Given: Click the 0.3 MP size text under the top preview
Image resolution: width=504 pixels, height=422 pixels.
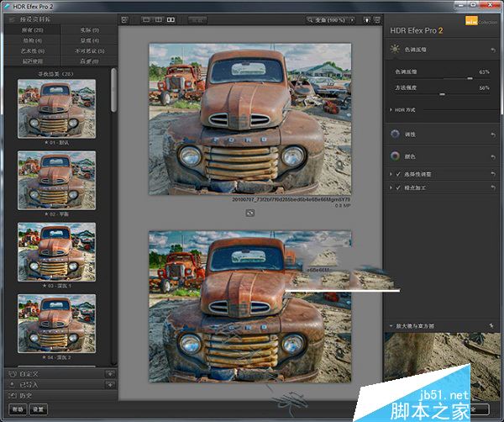Looking at the screenshot, I should pyautogui.click(x=343, y=205).
